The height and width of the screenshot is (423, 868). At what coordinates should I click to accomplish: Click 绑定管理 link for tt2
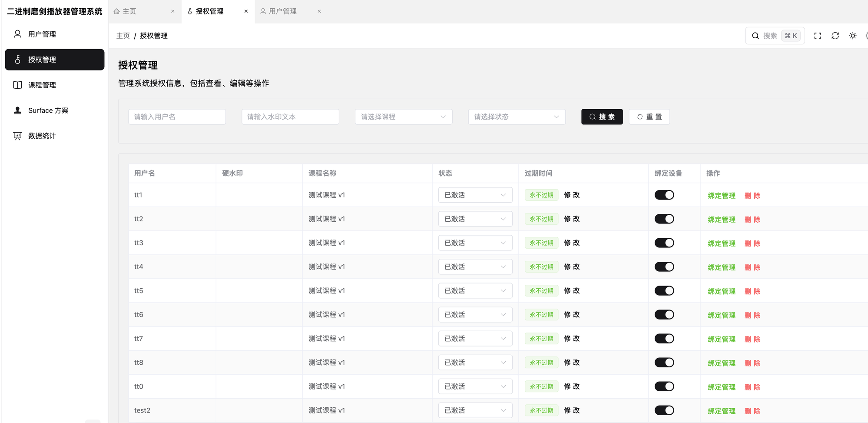click(721, 220)
